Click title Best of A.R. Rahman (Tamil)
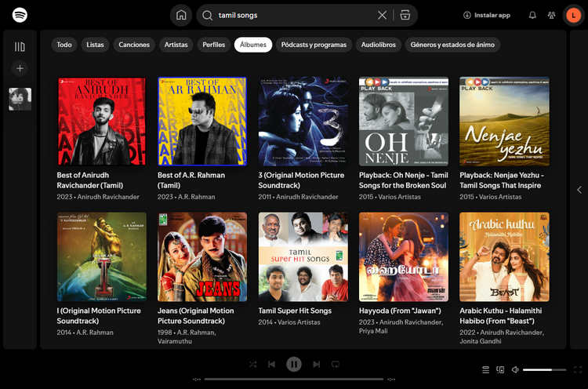The height and width of the screenshot is (389, 588). coord(191,180)
